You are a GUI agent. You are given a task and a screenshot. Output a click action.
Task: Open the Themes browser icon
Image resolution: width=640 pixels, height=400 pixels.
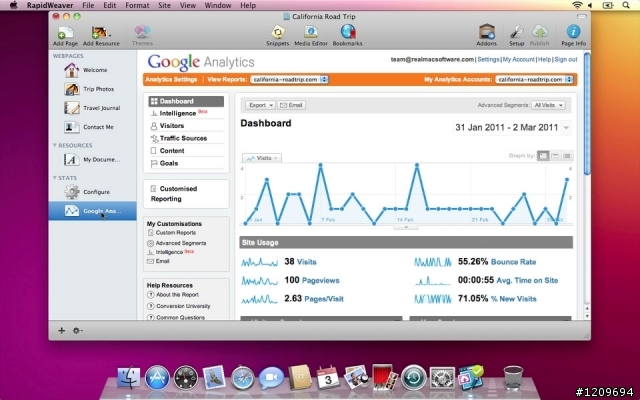tap(142, 36)
